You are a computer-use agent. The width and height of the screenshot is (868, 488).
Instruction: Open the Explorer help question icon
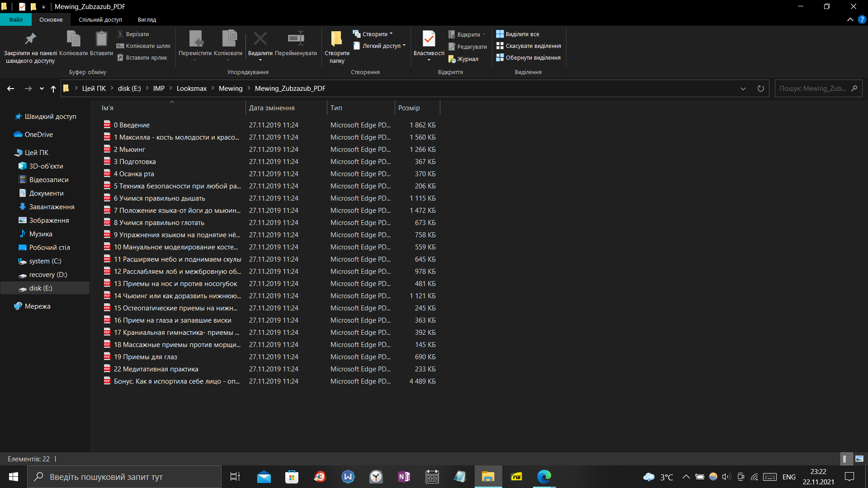[x=862, y=19]
